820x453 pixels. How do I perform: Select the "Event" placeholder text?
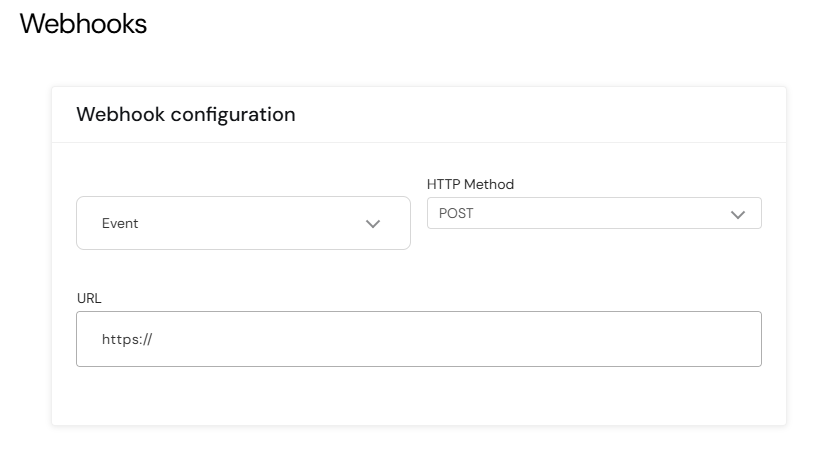[120, 224]
